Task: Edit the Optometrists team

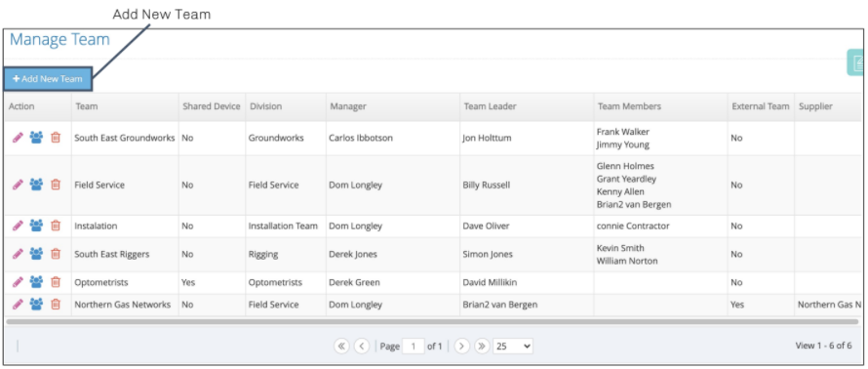Action: click(18, 282)
